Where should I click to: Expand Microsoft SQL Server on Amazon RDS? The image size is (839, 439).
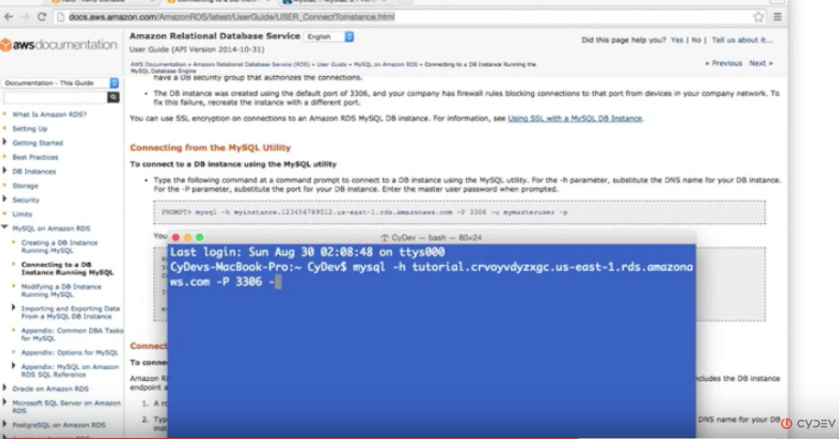pyautogui.click(x=5, y=402)
